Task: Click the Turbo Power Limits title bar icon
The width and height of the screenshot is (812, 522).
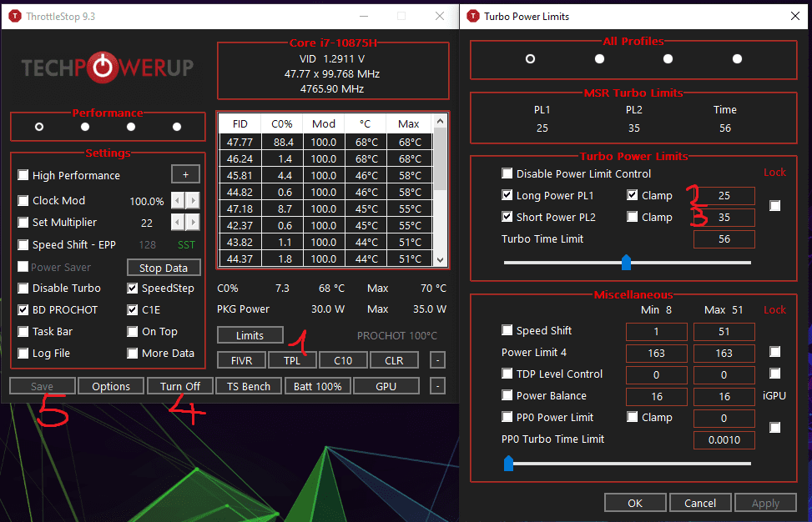Action: coord(473,17)
